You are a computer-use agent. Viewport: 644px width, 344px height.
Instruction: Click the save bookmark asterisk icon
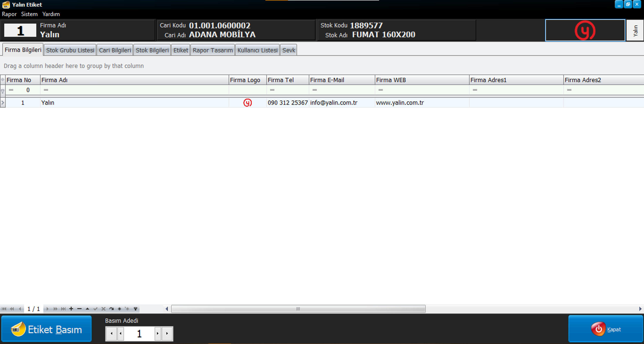click(x=119, y=309)
